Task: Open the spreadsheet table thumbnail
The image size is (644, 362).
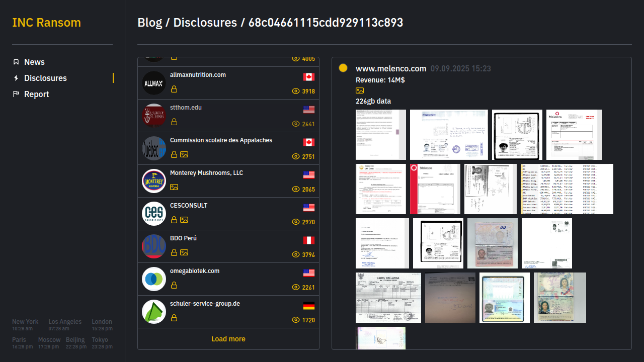Action: pos(567,189)
